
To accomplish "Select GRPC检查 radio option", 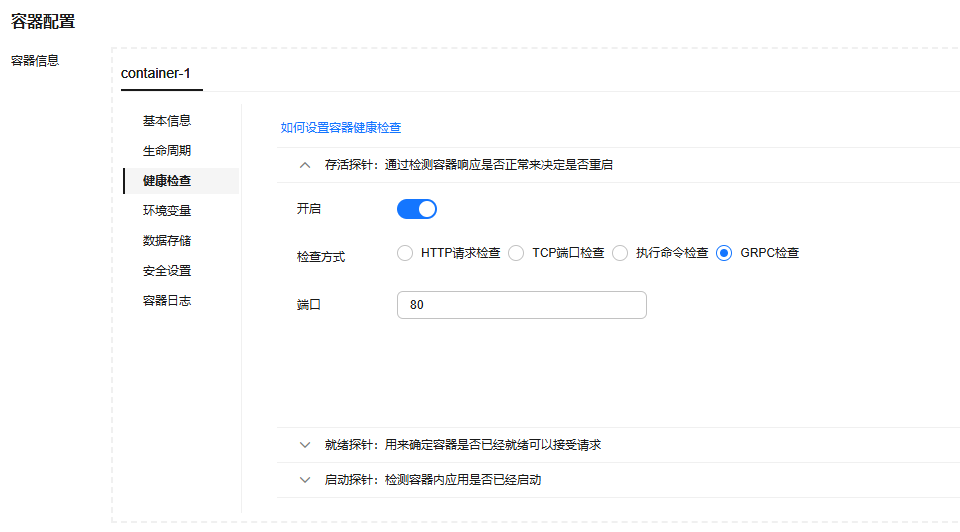I will [x=724, y=253].
